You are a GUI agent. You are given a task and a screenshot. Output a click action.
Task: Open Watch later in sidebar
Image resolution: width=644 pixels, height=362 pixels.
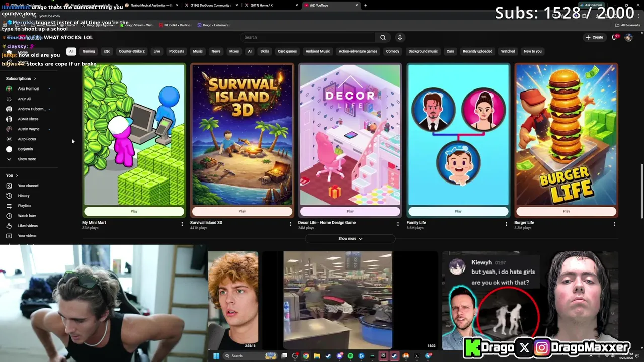point(27,216)
